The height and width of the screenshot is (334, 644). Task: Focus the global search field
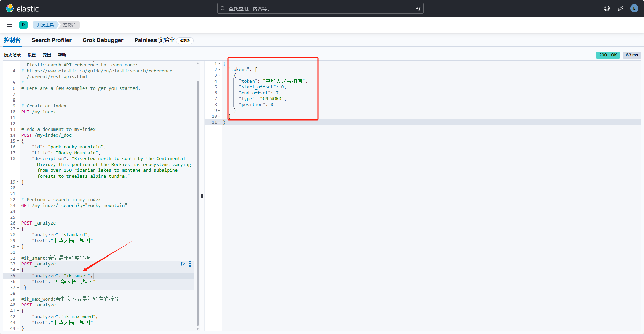pyautogui.click(x=320, y=8)
